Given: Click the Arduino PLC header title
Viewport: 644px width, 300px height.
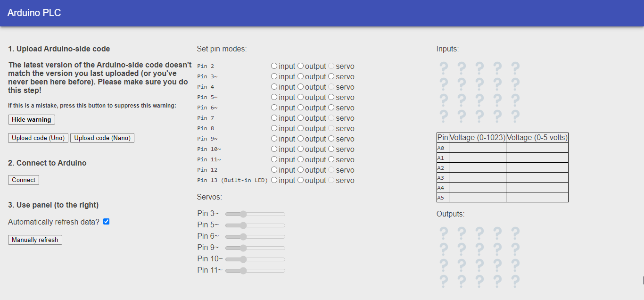Looking at the screenshot, I should pyautogui.click(x=34, y=13).
